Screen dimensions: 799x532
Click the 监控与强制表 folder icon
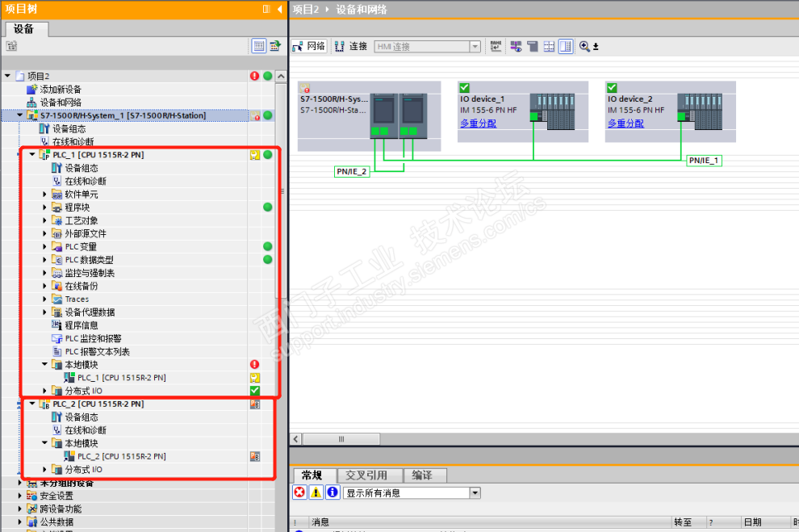tap(56, 273)
